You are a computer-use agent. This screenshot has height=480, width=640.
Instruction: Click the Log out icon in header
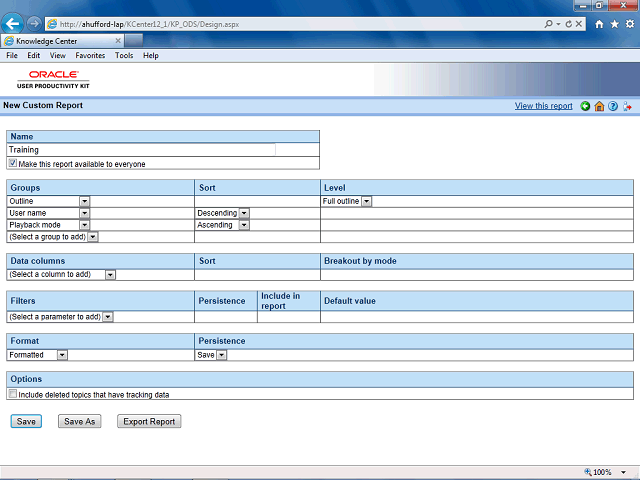[627, 106]
